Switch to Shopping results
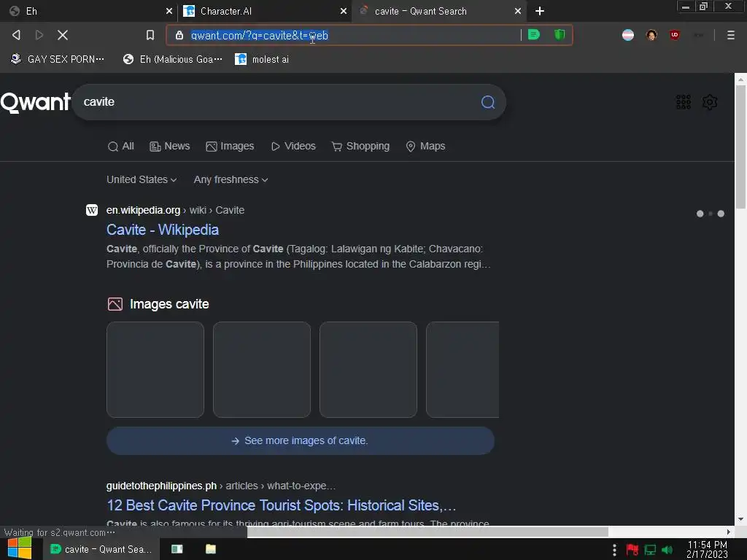747x560 pixels. pos(360,146)
